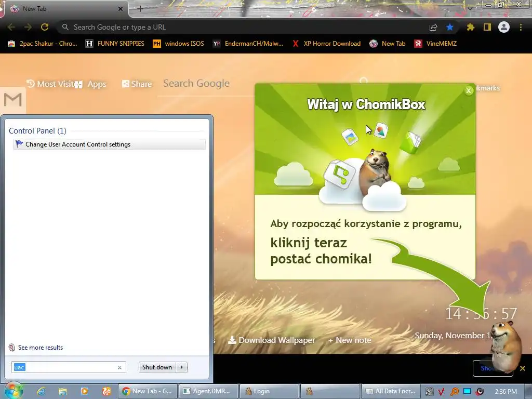
Task: Close the bottom notification bar with yellow X
Action: [x=523, y=368]
